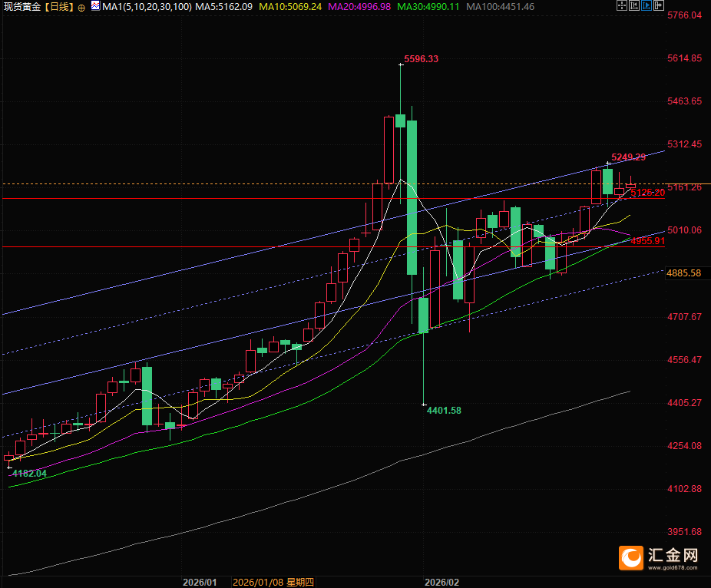Click the scroll-to-latest bar axis icon
This screenshot has width=711, height=588.
pyautogui.click(x=634, y=5)
